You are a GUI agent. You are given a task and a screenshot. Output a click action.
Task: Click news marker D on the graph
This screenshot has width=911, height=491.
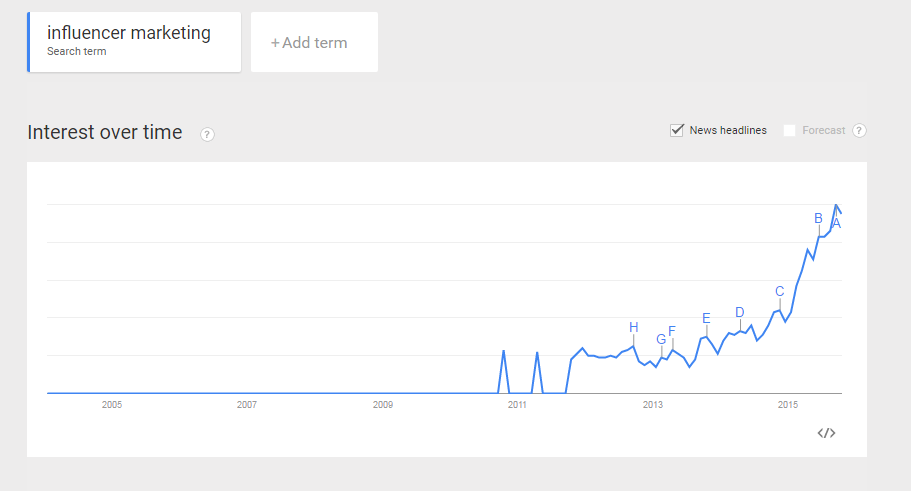click(x=740, y=312)
